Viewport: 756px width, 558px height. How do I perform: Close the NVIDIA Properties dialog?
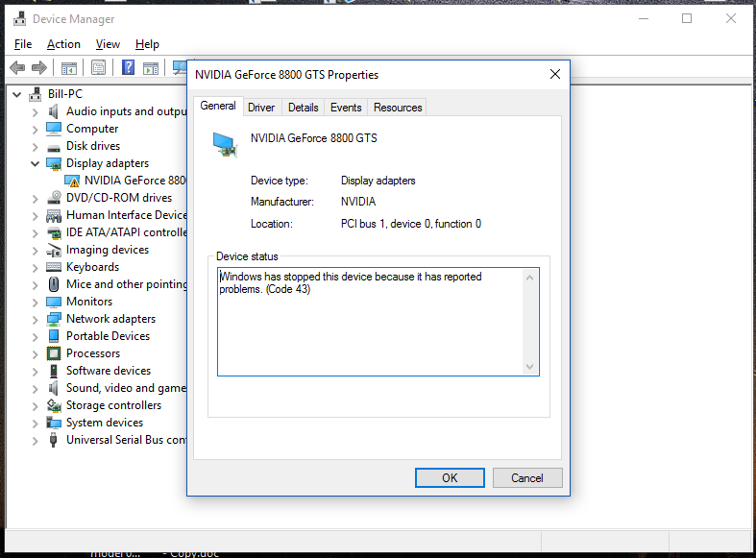click(x=555, y=74)
